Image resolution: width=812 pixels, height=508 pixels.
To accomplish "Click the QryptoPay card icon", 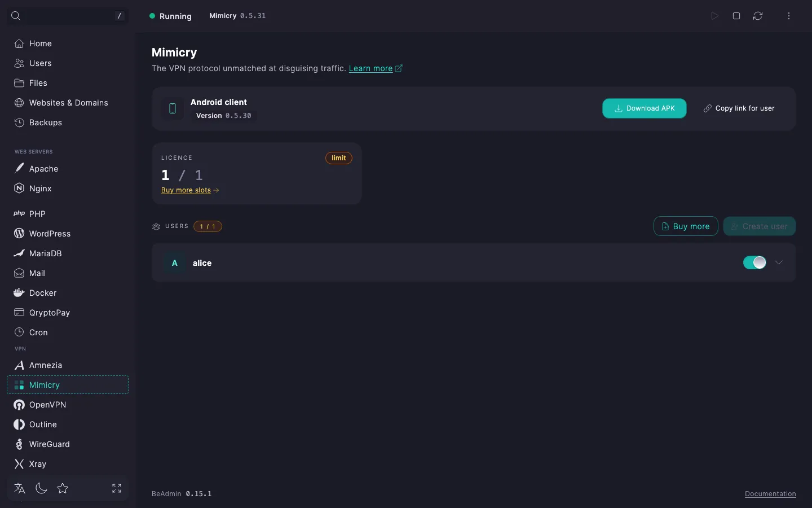I will [x=19, y=313].
